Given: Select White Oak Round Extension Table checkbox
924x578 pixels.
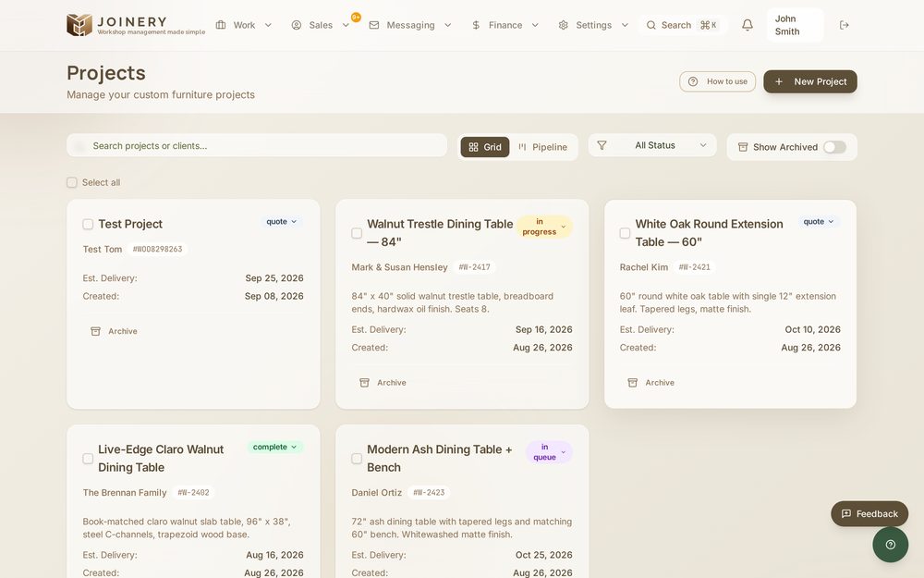Looking at the screenshot, I should tap(625, 233).
